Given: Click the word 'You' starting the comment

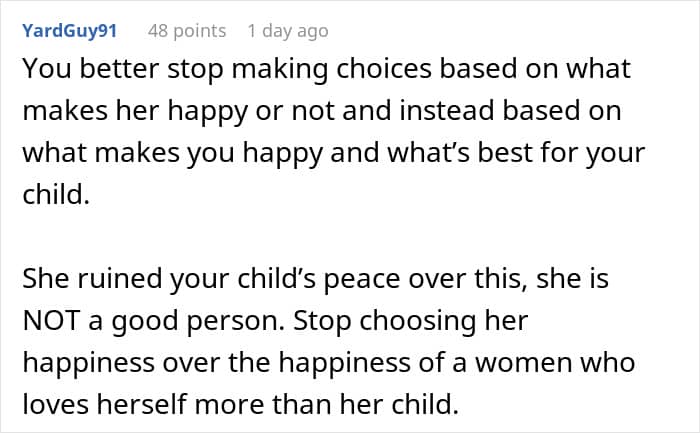Looking at the screenshot, I should tap(43, 69).
